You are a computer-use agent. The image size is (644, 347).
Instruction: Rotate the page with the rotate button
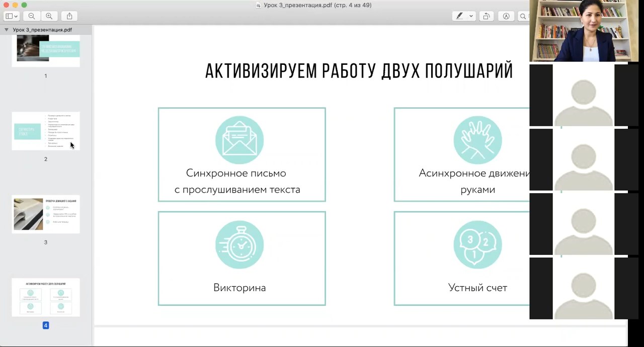[487, 16]
